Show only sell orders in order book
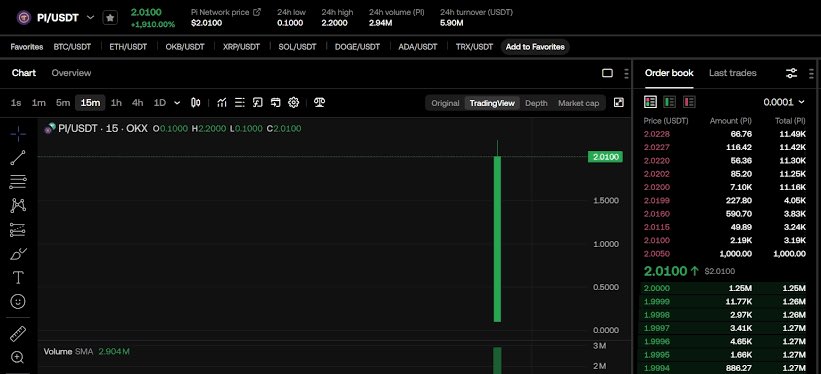821x374 pixels. pyautogui.click(x=689, y=102)
